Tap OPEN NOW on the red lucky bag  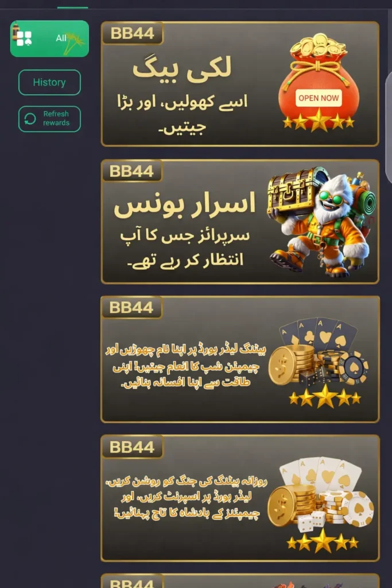point(319,98)
